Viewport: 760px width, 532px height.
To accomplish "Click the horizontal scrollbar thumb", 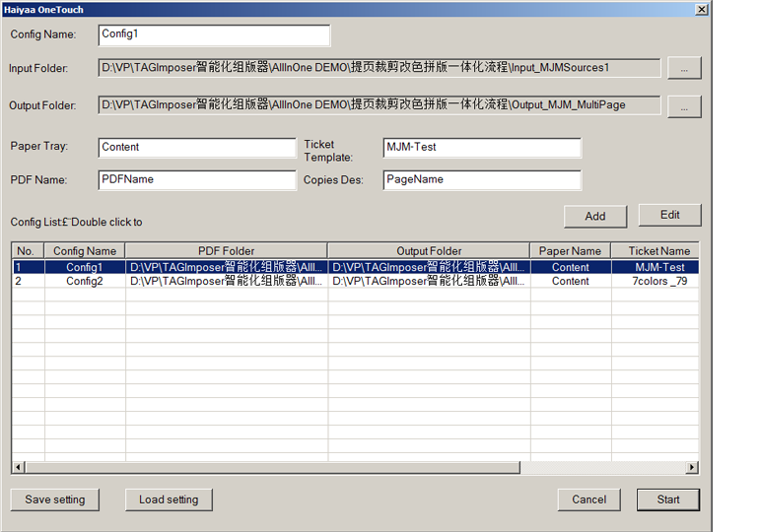I will coord(272,468).
